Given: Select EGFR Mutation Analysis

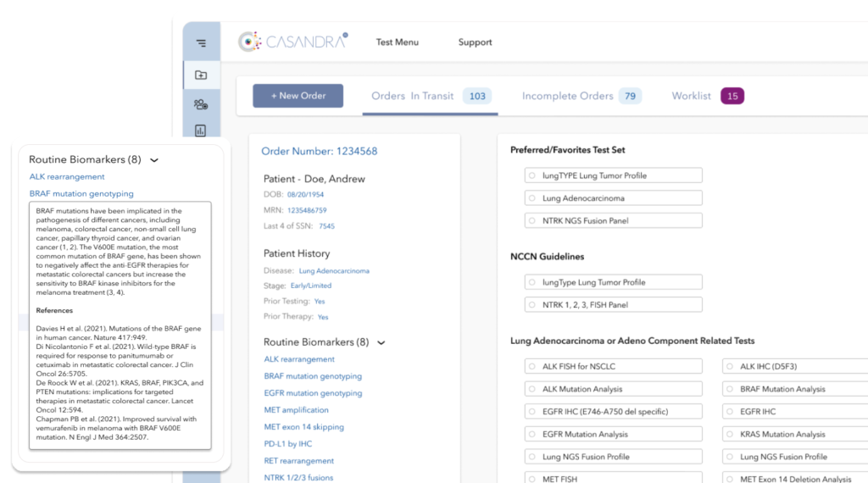Looking at the screenshot, I should 614,435.
